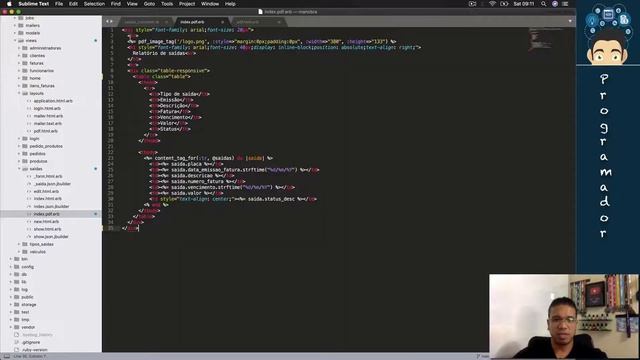
Task: Click the clock showing Sat 09:11
Action: click(524, 4)
